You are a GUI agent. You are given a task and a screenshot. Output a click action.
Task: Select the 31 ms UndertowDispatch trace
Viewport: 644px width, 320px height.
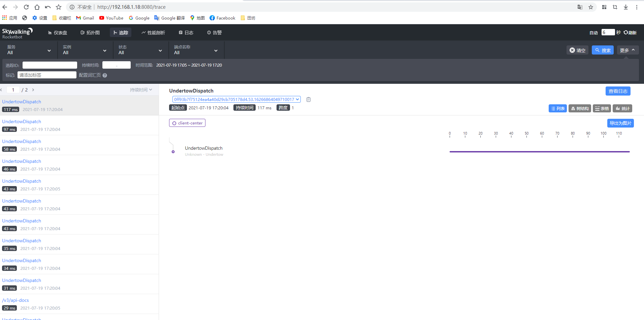79,284
